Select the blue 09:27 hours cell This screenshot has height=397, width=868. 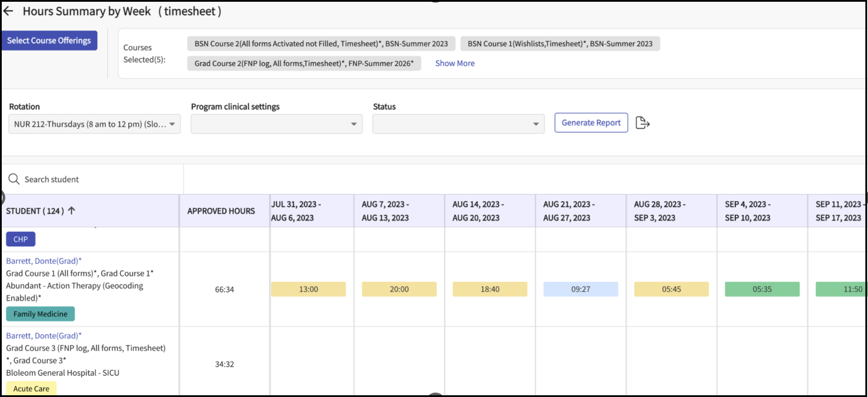click(x=580, y=289)
